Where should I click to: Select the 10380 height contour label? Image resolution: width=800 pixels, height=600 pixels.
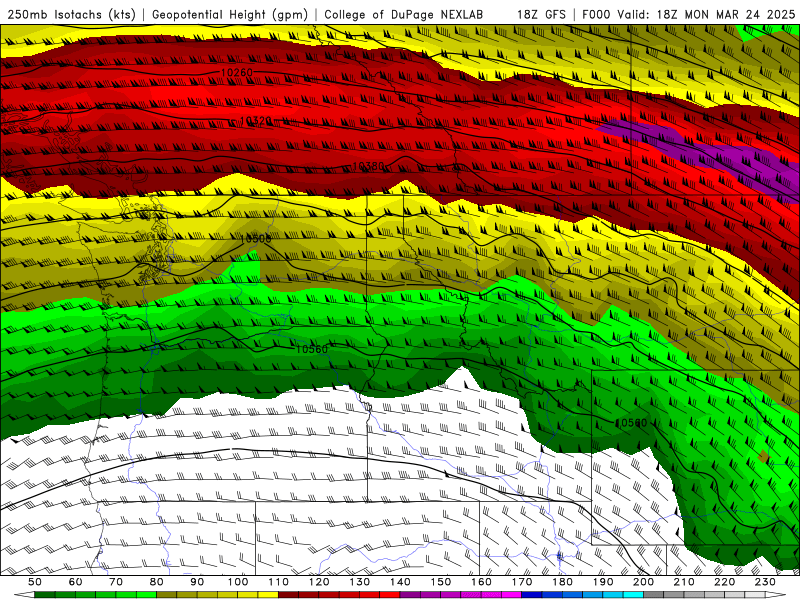tap(368, 166)
